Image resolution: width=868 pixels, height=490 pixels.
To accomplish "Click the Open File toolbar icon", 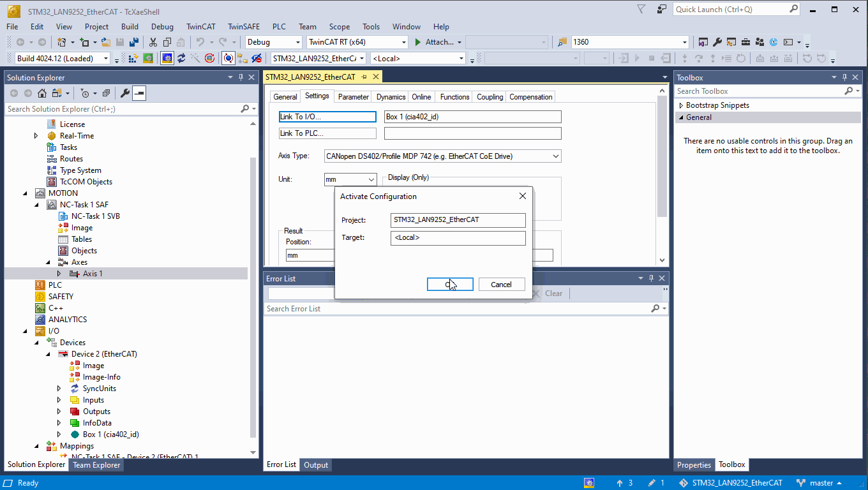I will tap(105, 42).
